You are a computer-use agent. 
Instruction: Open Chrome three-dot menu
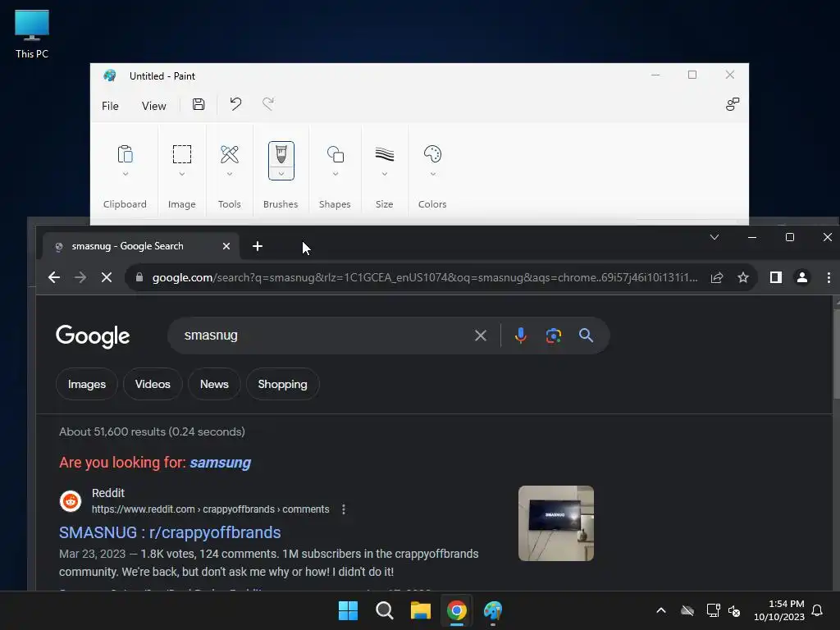(x=829, y=277)
